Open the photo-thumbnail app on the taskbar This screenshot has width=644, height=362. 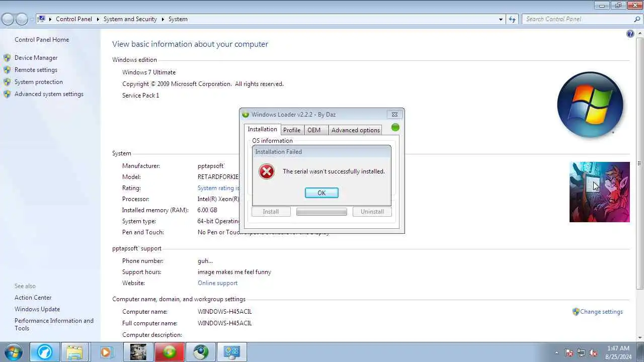coord(138,352)
